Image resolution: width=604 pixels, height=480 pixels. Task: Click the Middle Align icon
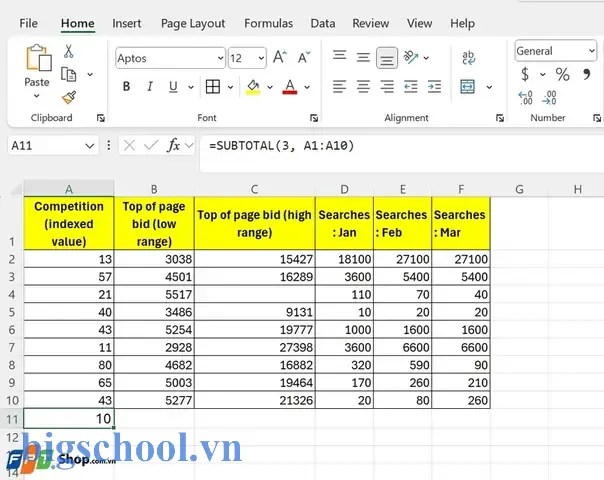coord(363,57)
